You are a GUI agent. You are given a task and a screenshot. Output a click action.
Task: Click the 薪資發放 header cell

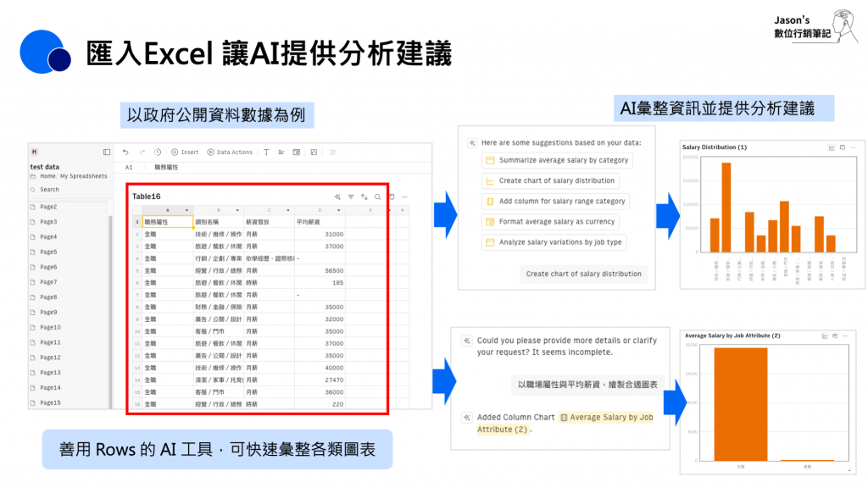[x=269, y=222]
